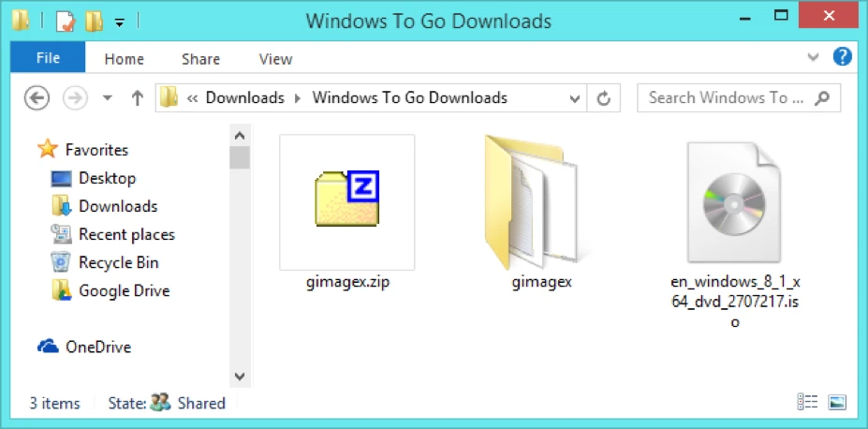Click the gimagex.zip file name
This screenshot has width=868, height=429.
pos(347,282)
